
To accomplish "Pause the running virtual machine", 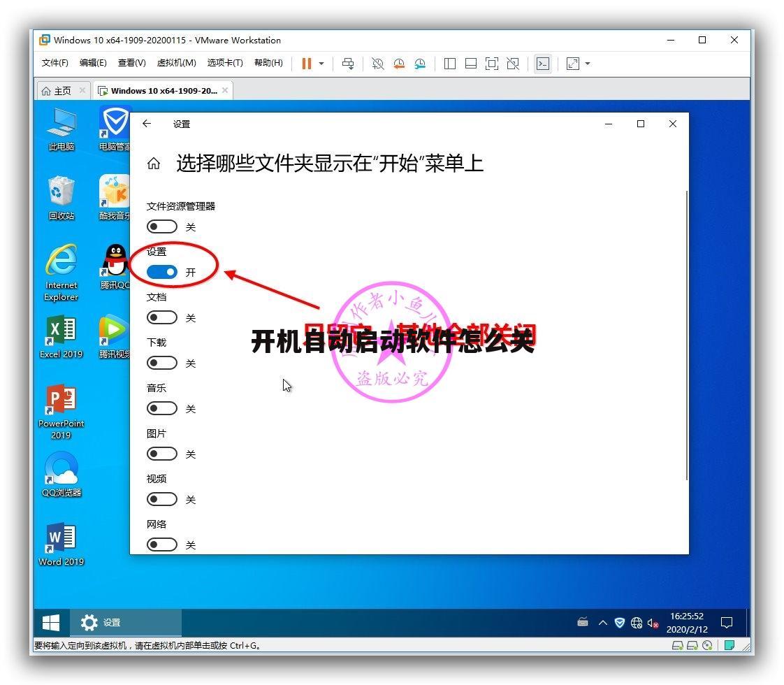I will coord(305,64).
